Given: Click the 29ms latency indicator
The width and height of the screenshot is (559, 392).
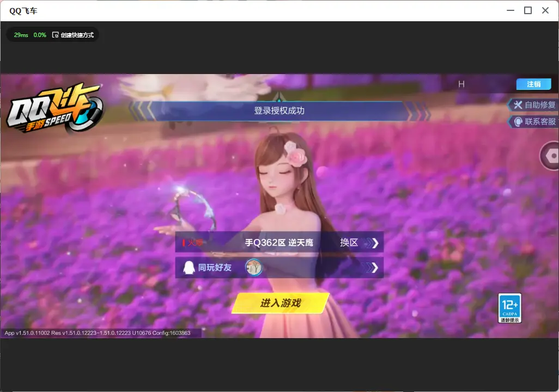Looking at the screenshot, I should pos(21,35).
